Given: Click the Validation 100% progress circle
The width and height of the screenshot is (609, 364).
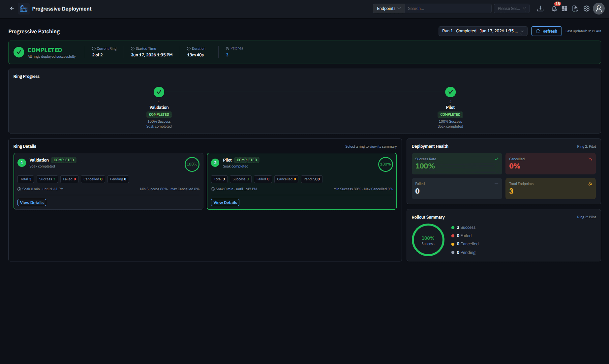Looking at the screenshot, I should 192,164.
